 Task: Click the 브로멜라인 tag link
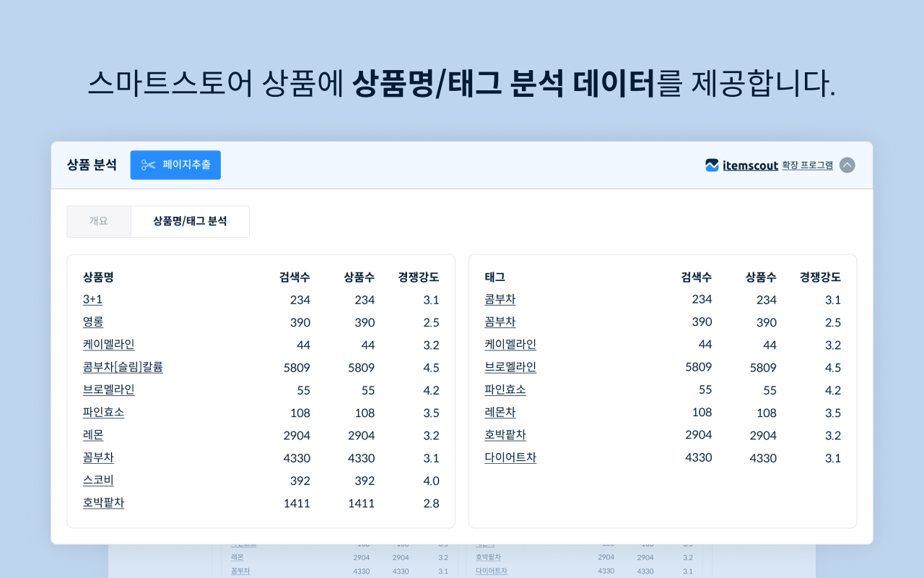click(x=510, y=367)
